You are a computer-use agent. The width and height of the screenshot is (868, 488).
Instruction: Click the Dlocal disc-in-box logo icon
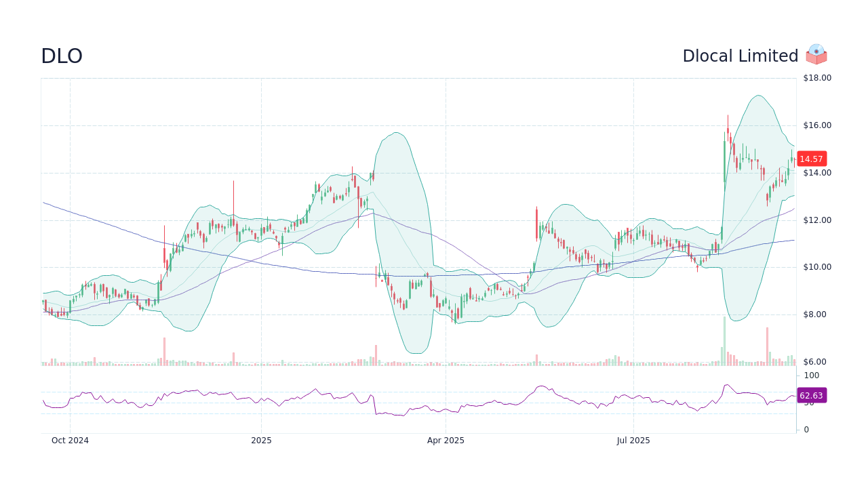point(816,54)
